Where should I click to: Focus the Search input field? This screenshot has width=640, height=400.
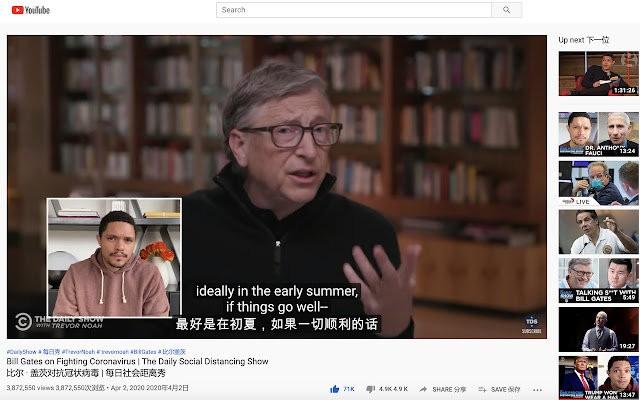(x=352, y=10)
